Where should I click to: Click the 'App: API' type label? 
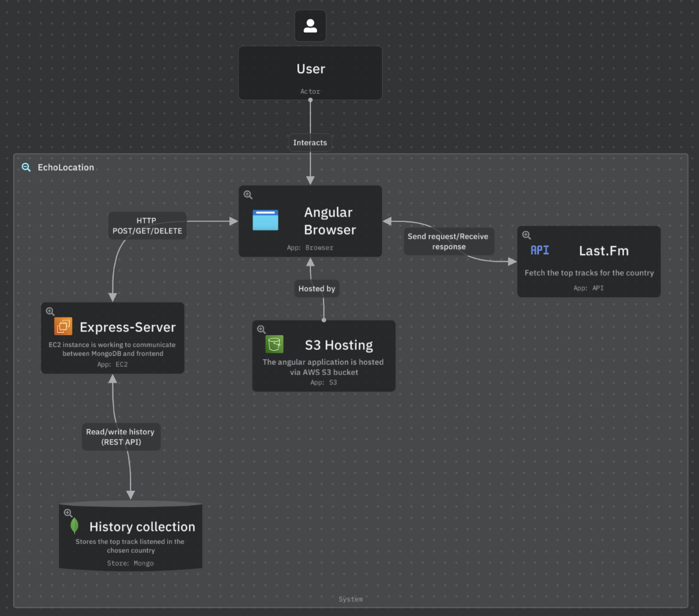(588, 288)
